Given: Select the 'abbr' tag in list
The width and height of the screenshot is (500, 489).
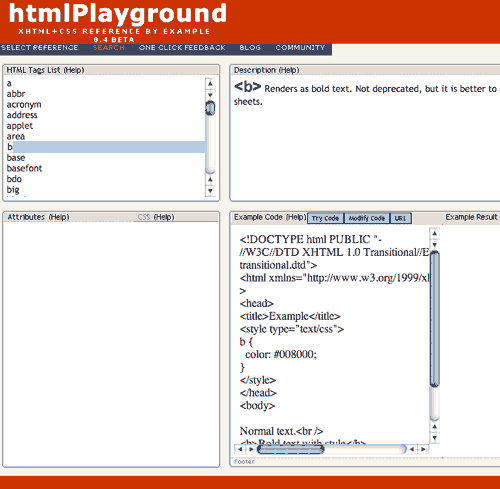Looking at the screenshot, I should click(16, 94).
